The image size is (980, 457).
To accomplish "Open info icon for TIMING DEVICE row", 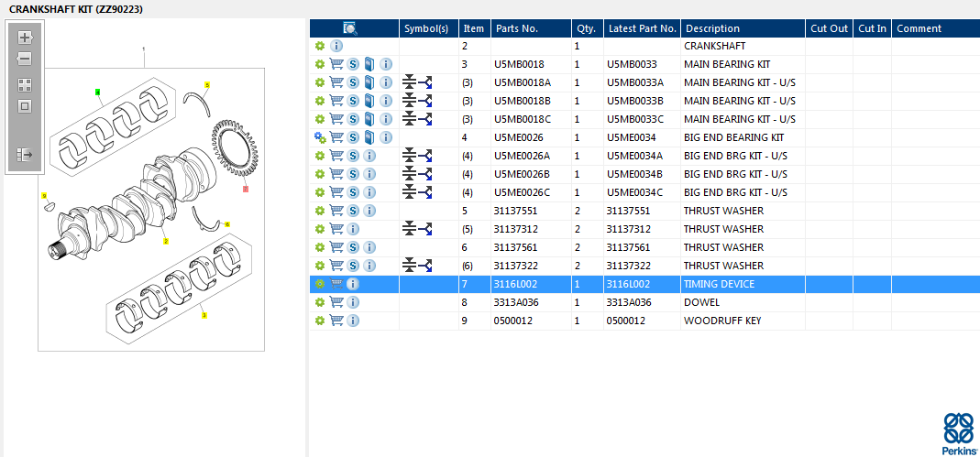I will pyautogui.click(x=353, y=284).
